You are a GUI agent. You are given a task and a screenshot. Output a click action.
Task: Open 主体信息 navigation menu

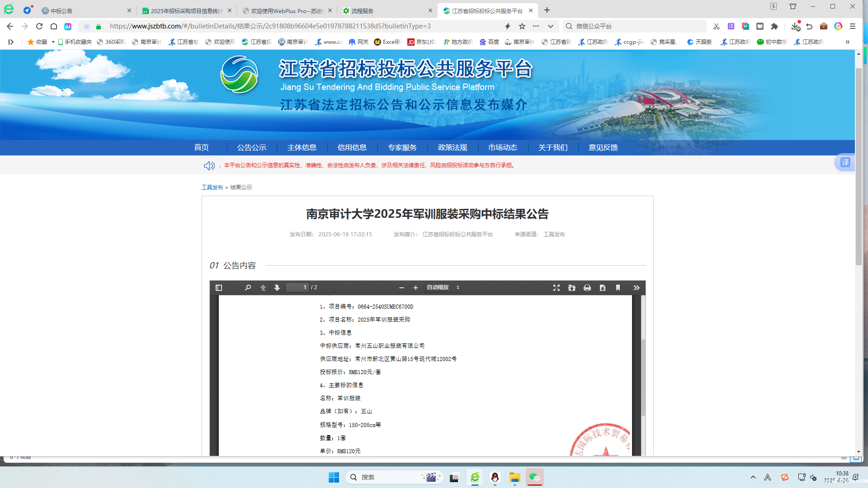tap(302, 148)
